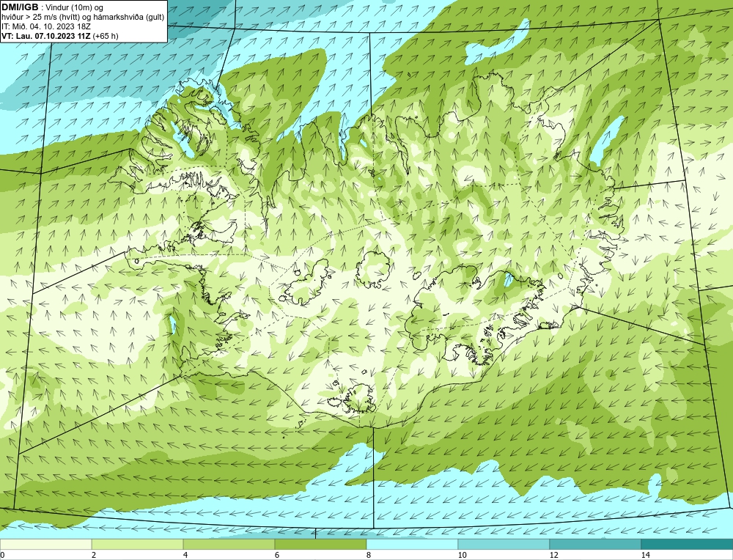The width and height of the screenshot is (733, 560).
Task: Click the 'IT: Mið. 04. 10. 2023 18Z' line
Action: click(45, 26)
